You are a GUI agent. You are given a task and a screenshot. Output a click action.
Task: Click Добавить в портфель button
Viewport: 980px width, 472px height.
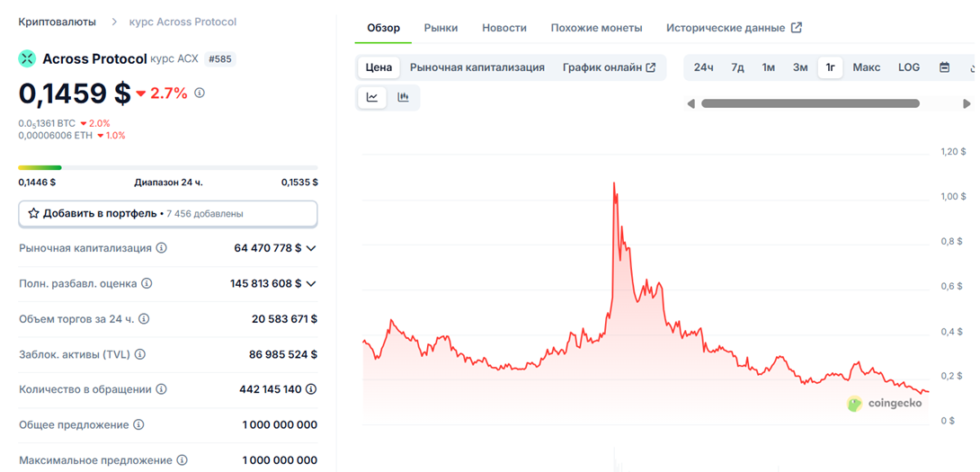tap(167, 214)
